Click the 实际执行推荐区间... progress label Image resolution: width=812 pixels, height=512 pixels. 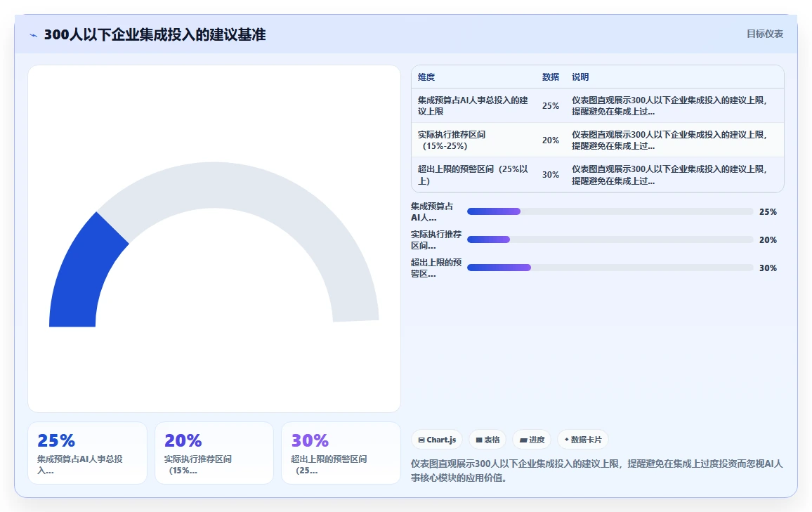pos(436,239)
